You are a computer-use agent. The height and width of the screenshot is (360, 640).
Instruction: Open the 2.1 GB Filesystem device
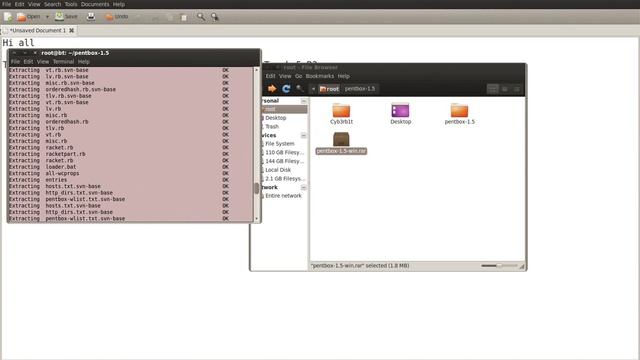click(284, 179)
